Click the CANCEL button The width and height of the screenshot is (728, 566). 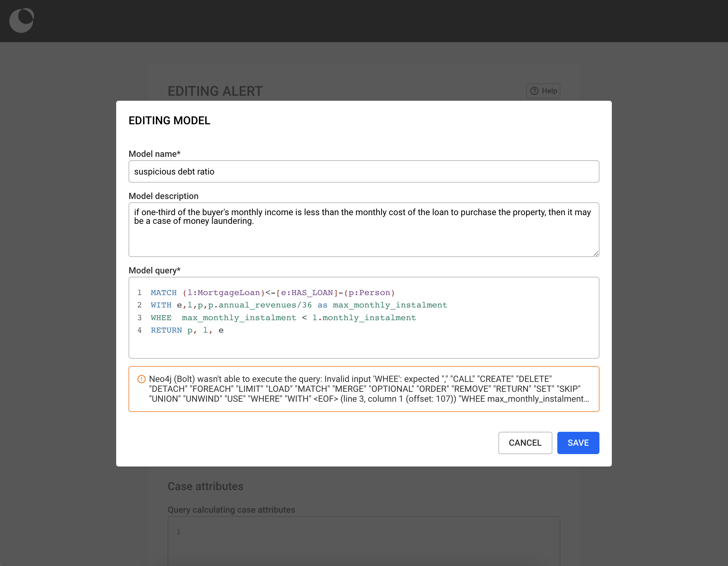pyautogui.click(x=525, y=443)
